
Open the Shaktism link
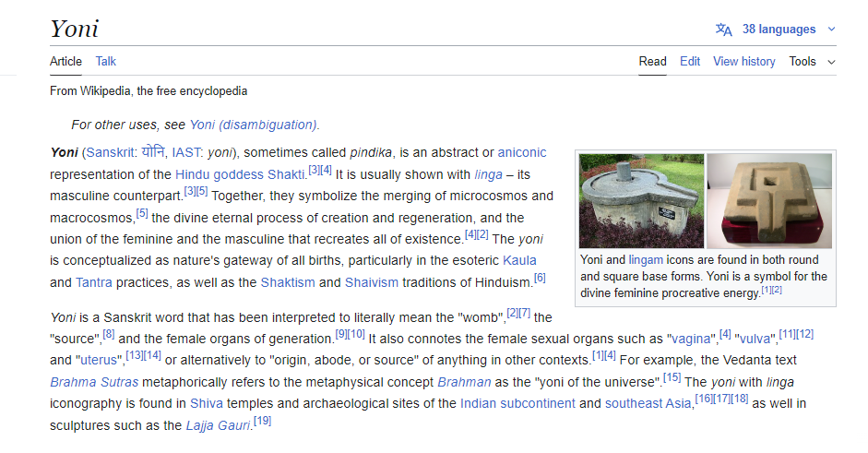288,282
